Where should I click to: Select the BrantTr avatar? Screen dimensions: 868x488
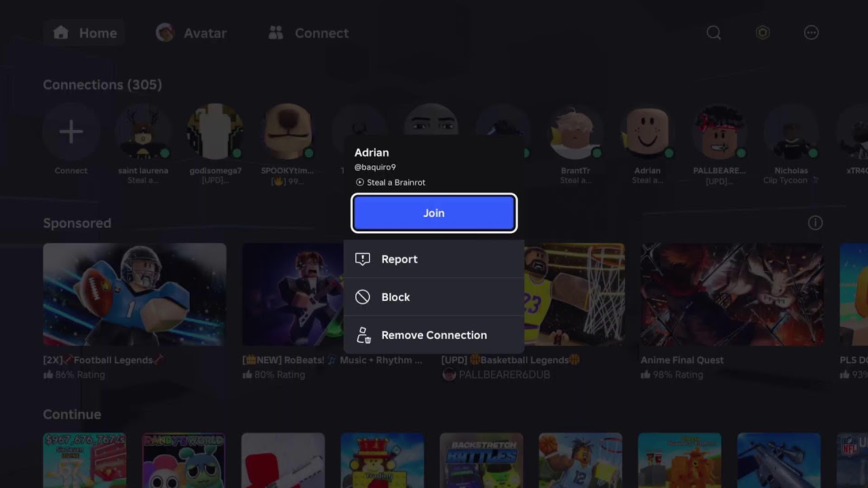pyautogui.click(x=576, y=132)
